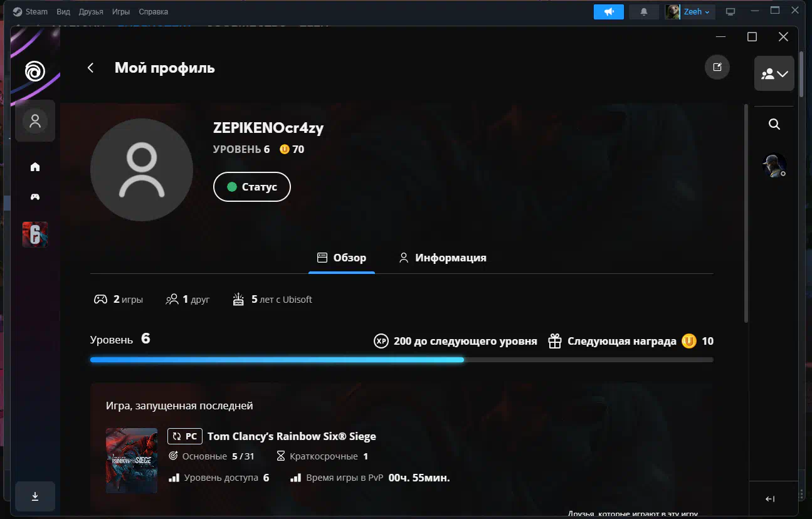Click the gift icon by Следующая награда

pyautogui.click(x=554, y=341)
